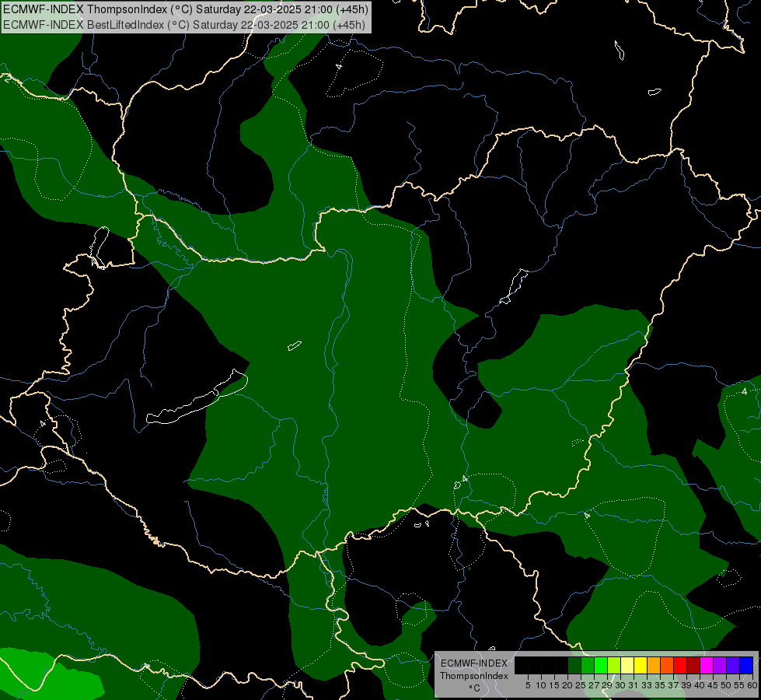Select the bright green 27–29 legend swatch
The image size is (761, 700).
pyautogui.click(x=601, y=665)
